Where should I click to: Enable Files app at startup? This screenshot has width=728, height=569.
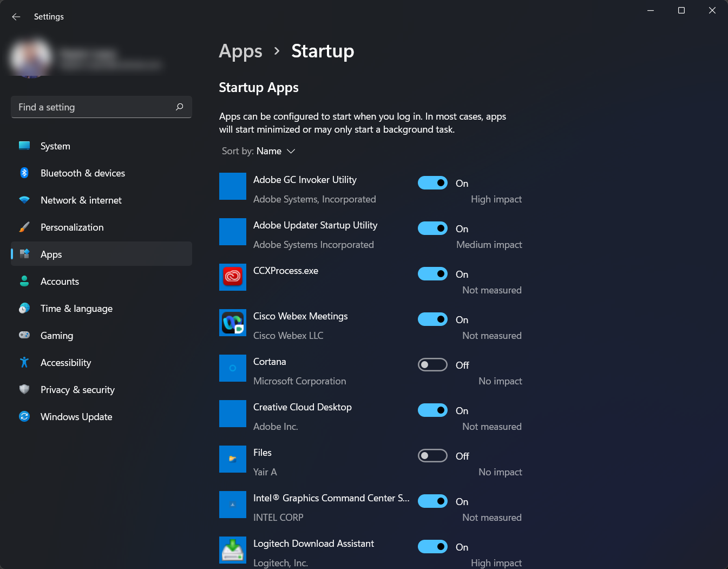tap(432, 456)
